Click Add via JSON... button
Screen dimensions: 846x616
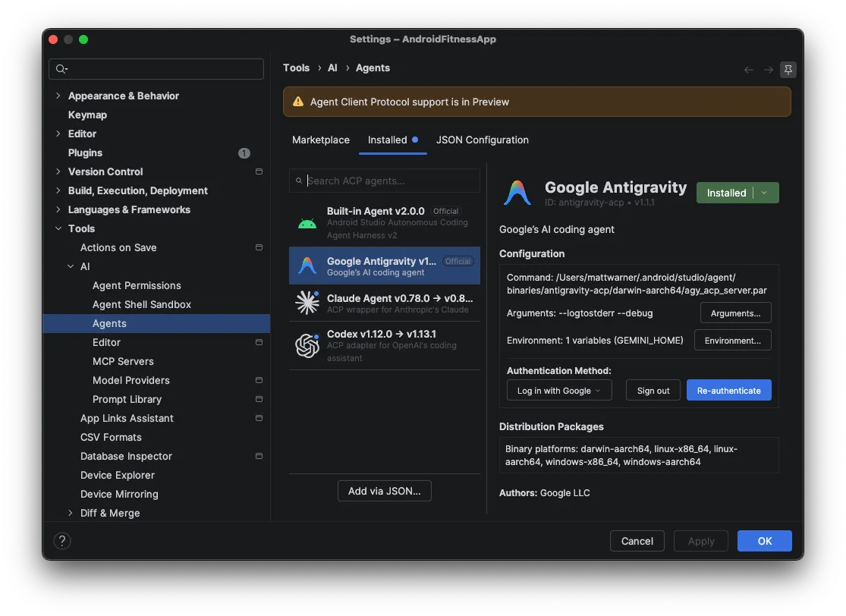click(x=384, y=492)
